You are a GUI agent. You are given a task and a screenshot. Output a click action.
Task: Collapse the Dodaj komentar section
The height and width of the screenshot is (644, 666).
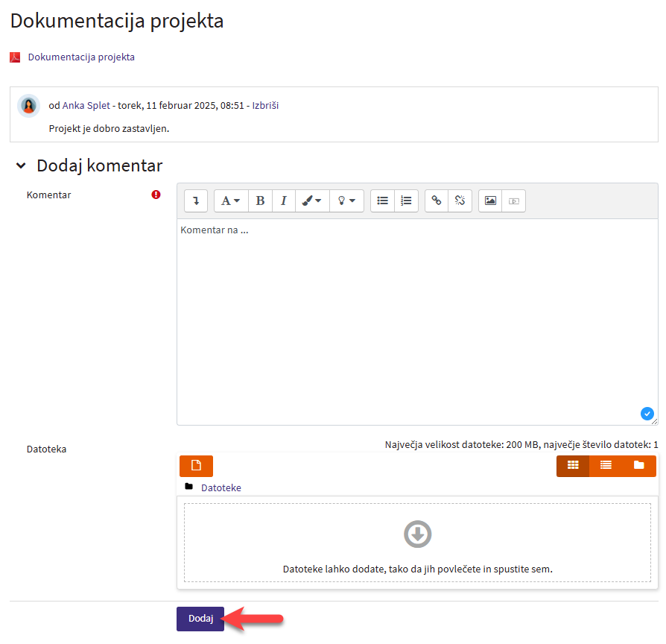(21, 165)
